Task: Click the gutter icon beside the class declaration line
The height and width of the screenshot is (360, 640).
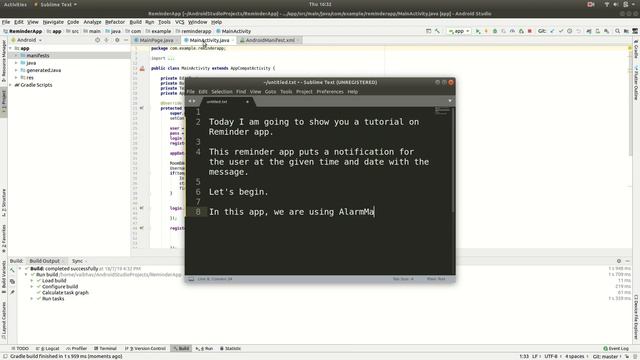Action: pos(142,69)
